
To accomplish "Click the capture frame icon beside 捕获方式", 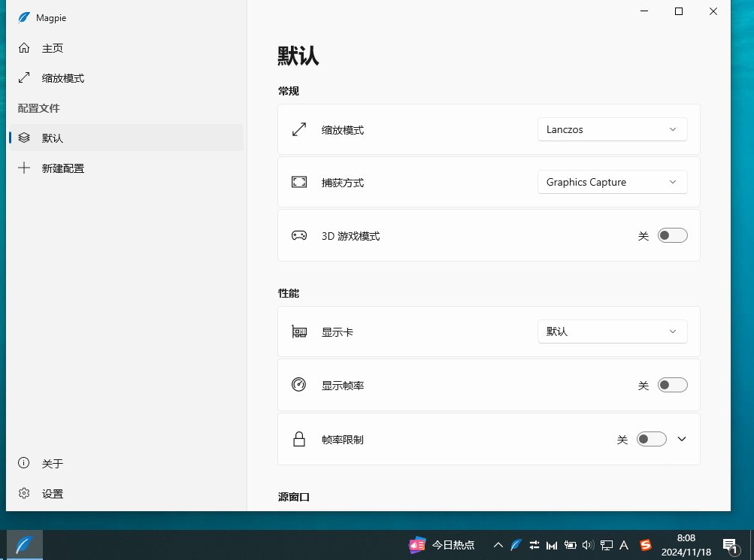I will [x=299, y=182].
